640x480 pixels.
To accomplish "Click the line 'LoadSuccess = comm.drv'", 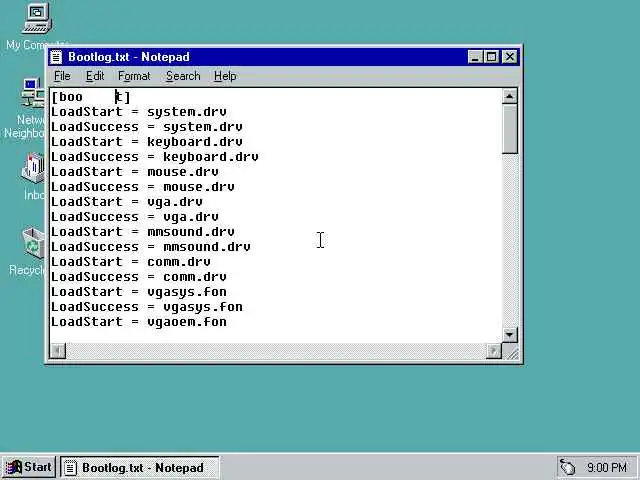I will tap(139, 277).
